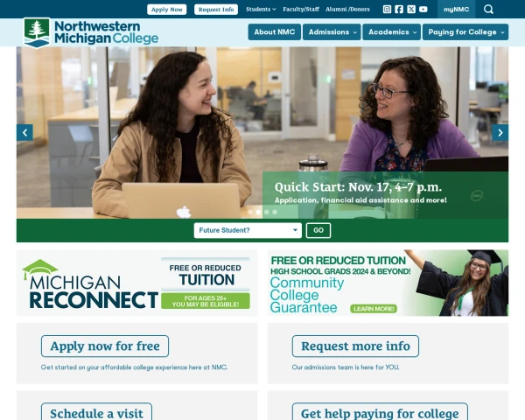This screenshot has width=525, height=420.
Task: Expand the Paying for College menu
Action: (x=465, y=32)
